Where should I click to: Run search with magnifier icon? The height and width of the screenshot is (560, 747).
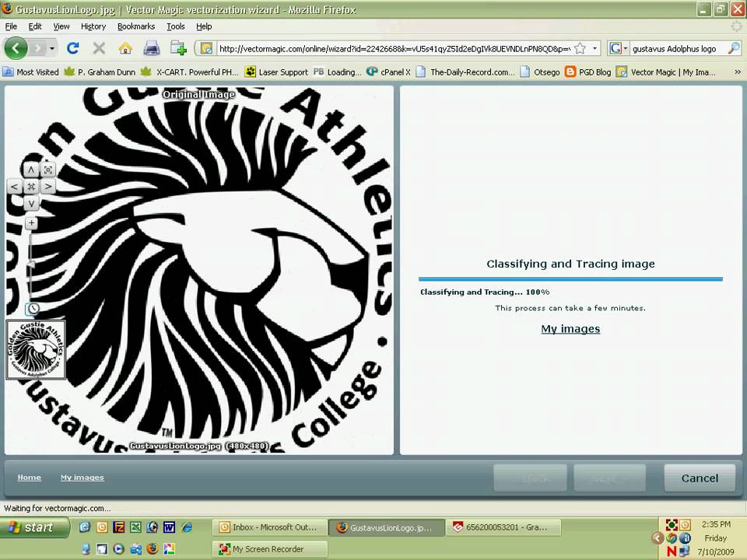734,48
